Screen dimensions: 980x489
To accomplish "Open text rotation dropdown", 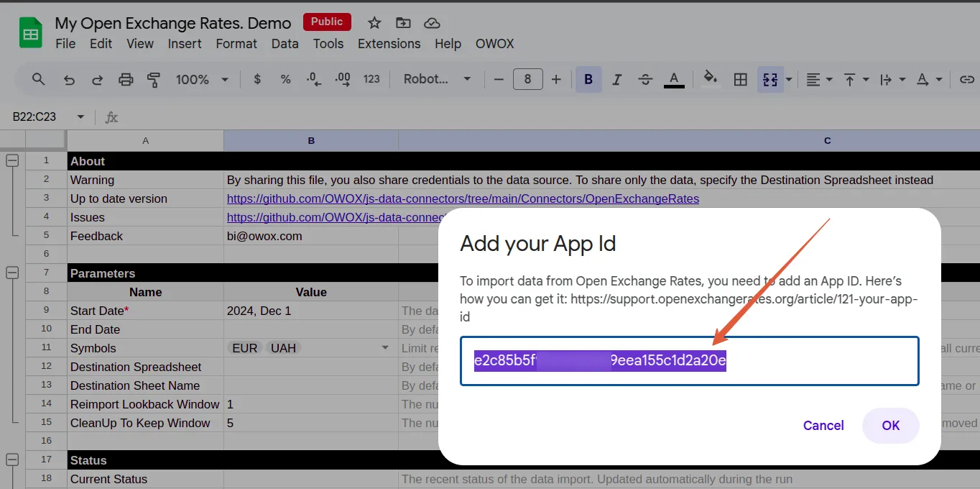I will 929,79.
